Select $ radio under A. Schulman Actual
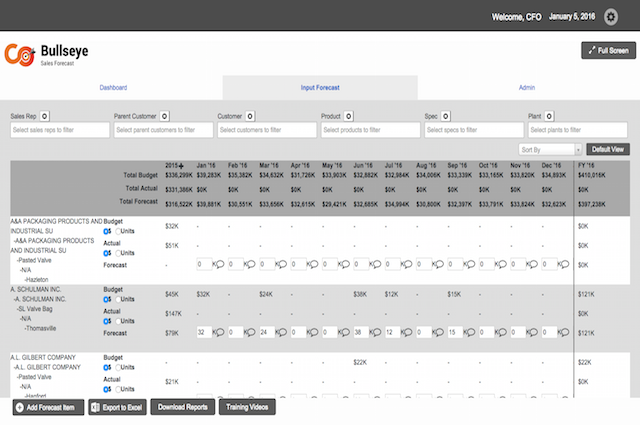 pos(106,322)
